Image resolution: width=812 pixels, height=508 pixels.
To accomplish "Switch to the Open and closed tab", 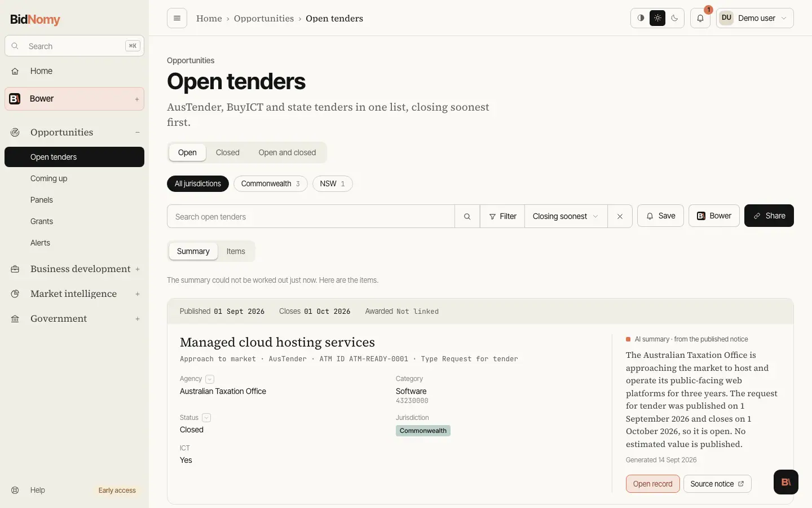I will click(287, 152).
